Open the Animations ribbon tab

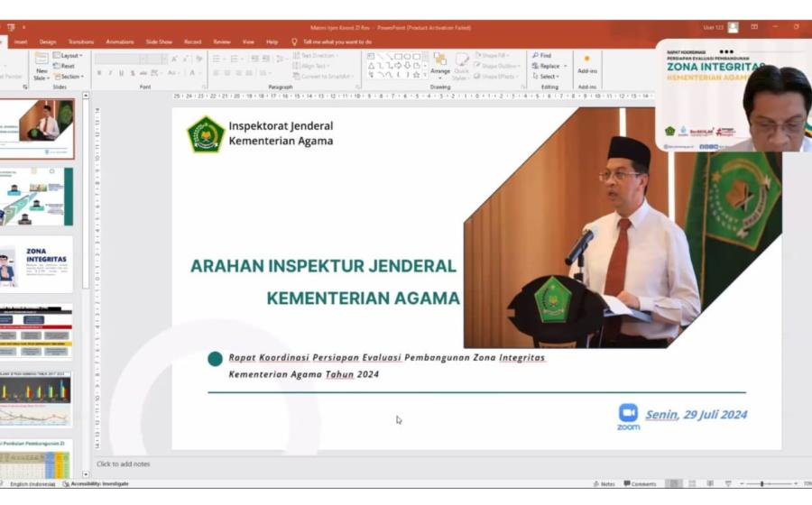(x=120, y=41)
